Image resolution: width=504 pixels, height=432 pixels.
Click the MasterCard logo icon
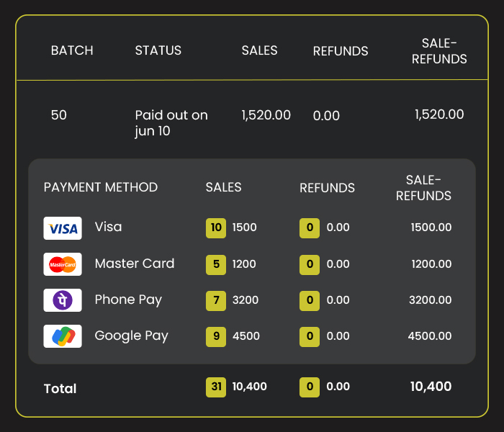pos(63,264)
